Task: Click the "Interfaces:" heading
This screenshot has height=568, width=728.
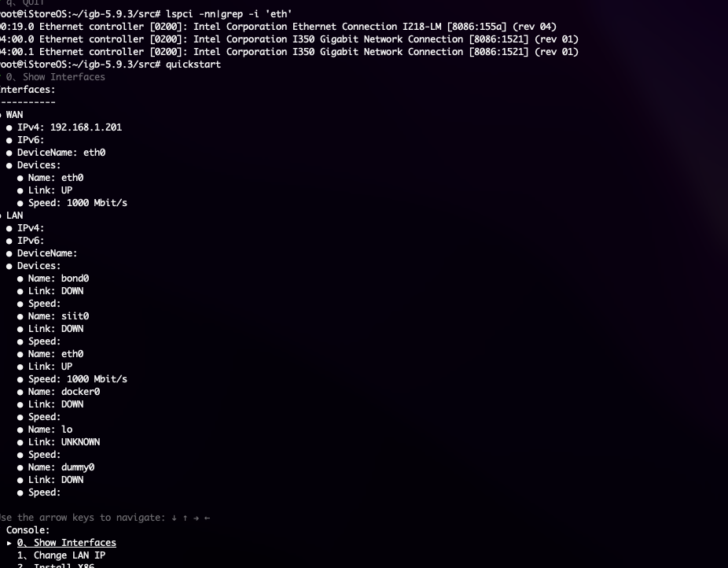Action: click(x=27, y=90)
